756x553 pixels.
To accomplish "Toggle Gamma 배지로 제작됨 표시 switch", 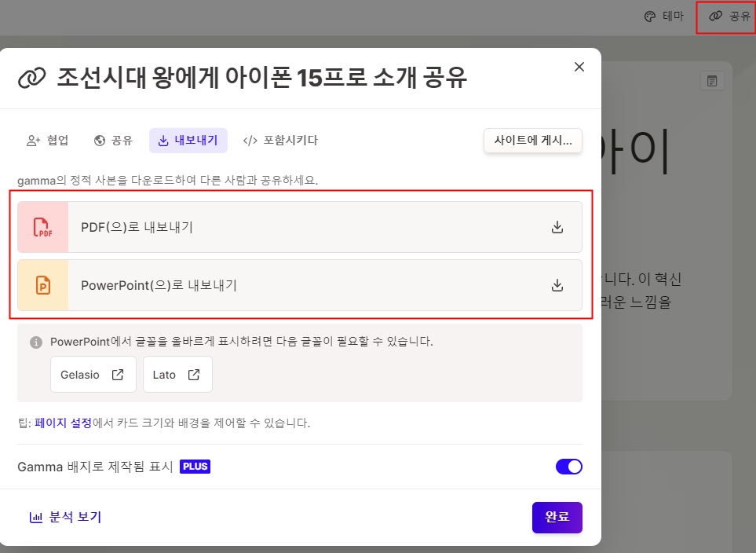I will pyautogui.click(x=569, y=467).
